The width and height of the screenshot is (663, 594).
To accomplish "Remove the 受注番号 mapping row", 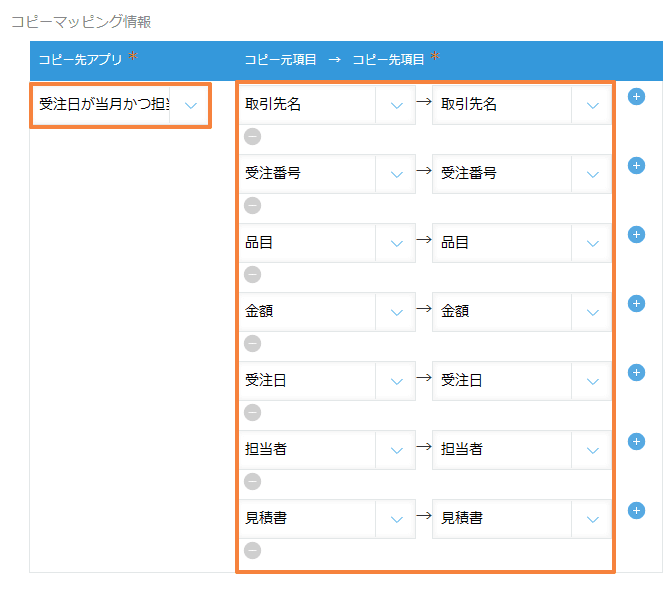I will pyautogui.click(x=252, y=205).
